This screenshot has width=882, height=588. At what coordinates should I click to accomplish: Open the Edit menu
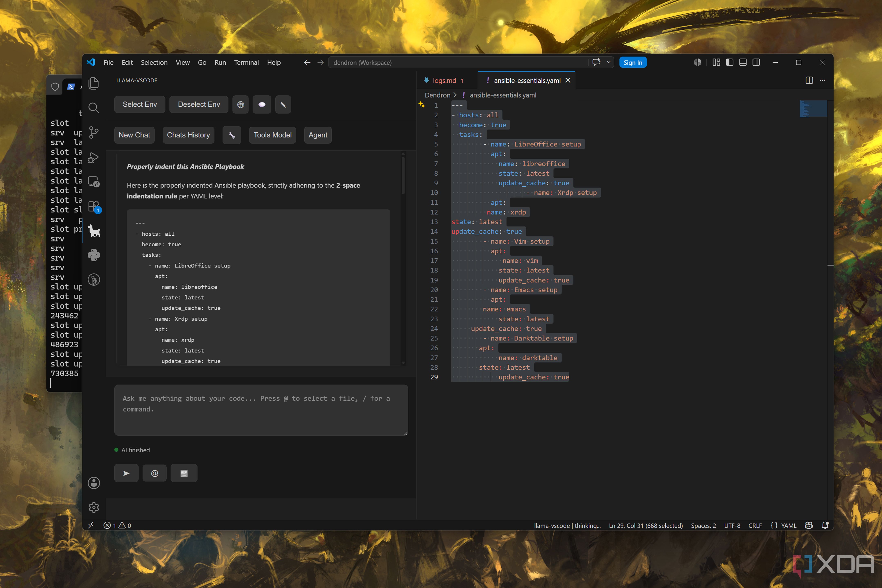tap(127, 62)
